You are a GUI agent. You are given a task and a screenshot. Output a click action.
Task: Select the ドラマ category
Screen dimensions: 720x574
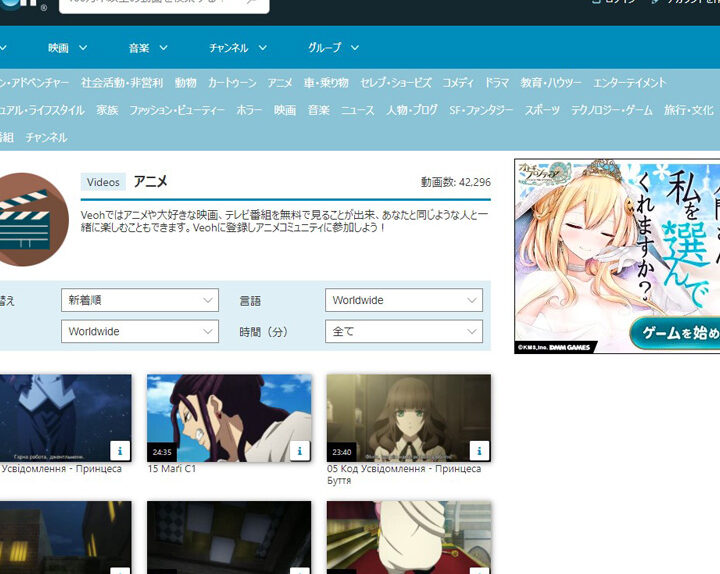pos(496,83)
